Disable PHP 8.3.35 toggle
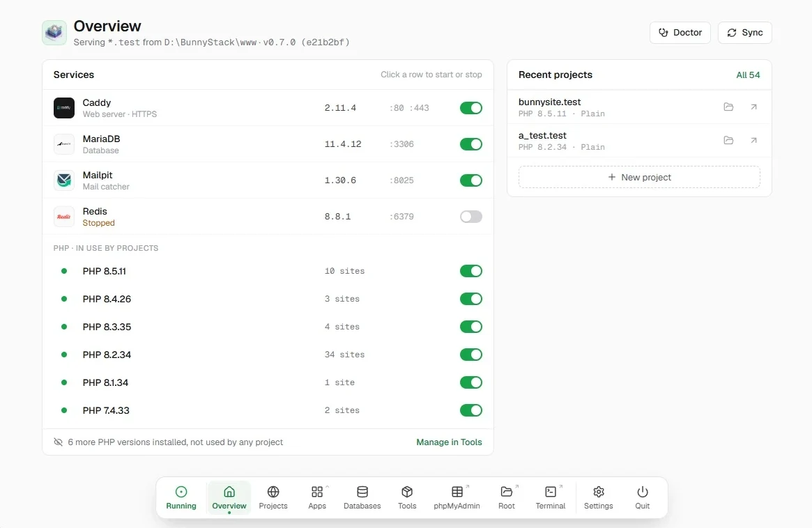This screenshot has height=528, width=812. (x=470, y=327)
